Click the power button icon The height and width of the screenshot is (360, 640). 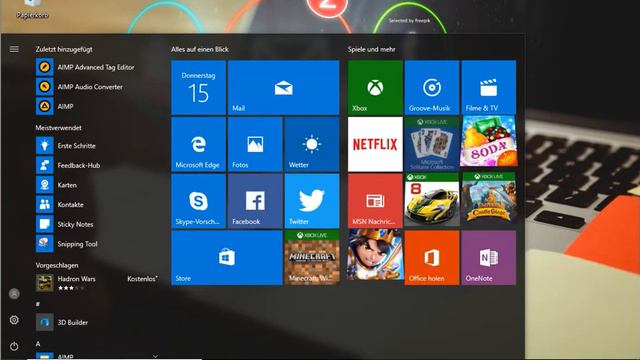[14, 347]
